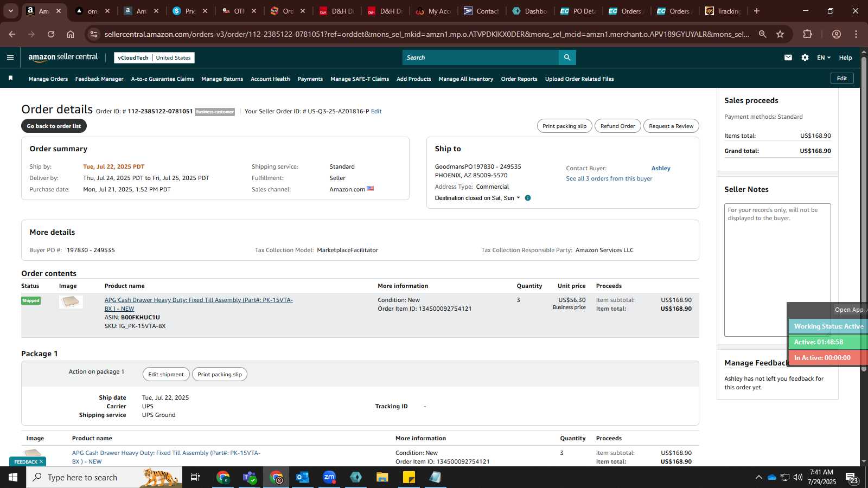This screenshot has width=868, height=488.
Task: Click Help in the header
Action: (845, 57)
